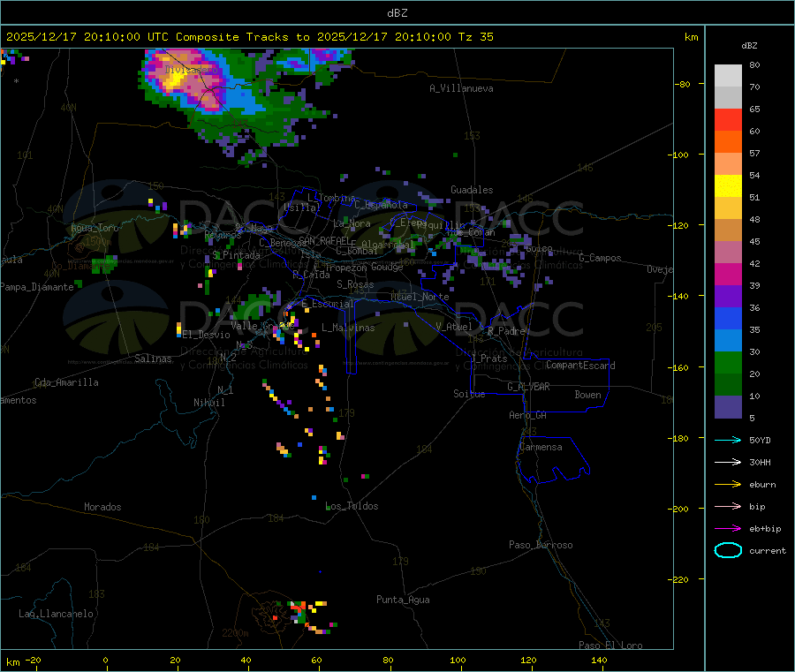Viewport: 795px width, 672px height.
Task: Click the 'Morados' map label
Action: [102, 507]
